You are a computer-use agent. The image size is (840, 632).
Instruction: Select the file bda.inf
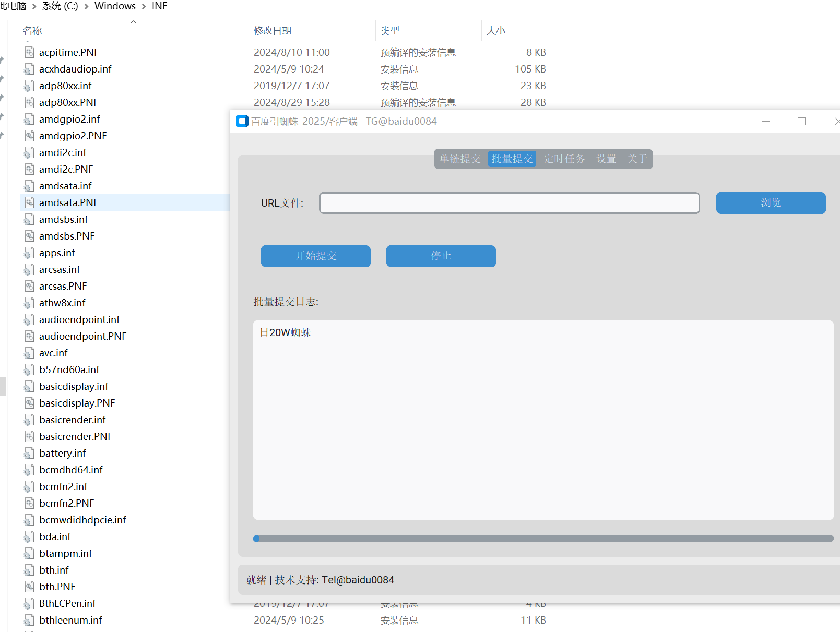55,536
